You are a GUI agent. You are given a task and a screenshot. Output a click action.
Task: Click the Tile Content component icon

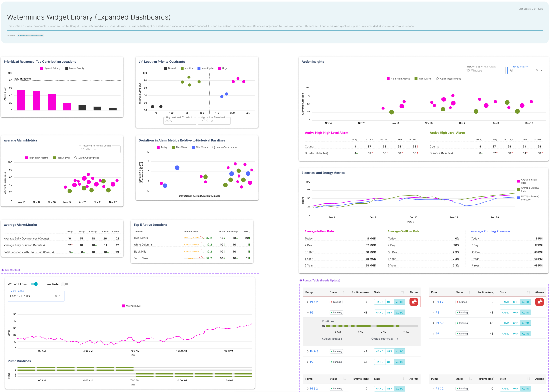click(3, 270)
